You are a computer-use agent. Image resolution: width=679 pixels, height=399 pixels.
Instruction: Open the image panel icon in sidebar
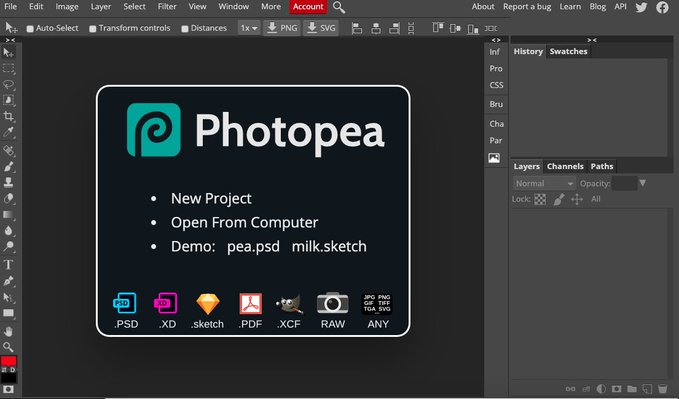pyautogui.click(x=494, y=158)
